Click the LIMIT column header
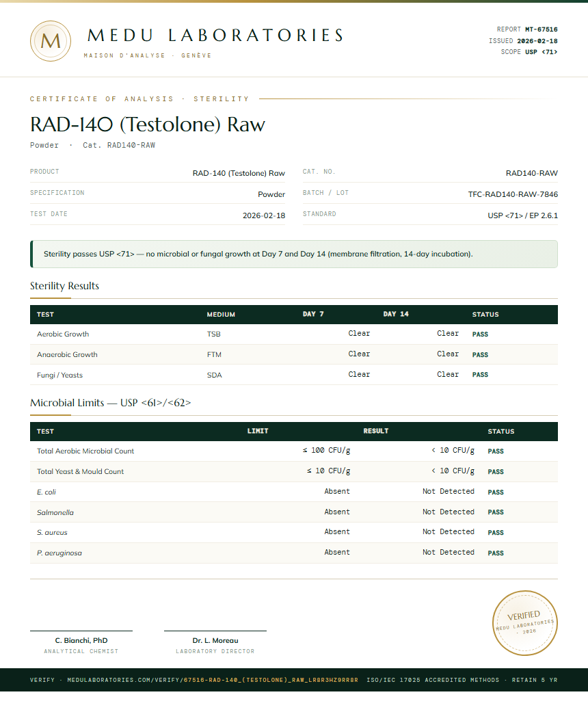Screen dimensions: 588x712 click(x=258, y=431)
